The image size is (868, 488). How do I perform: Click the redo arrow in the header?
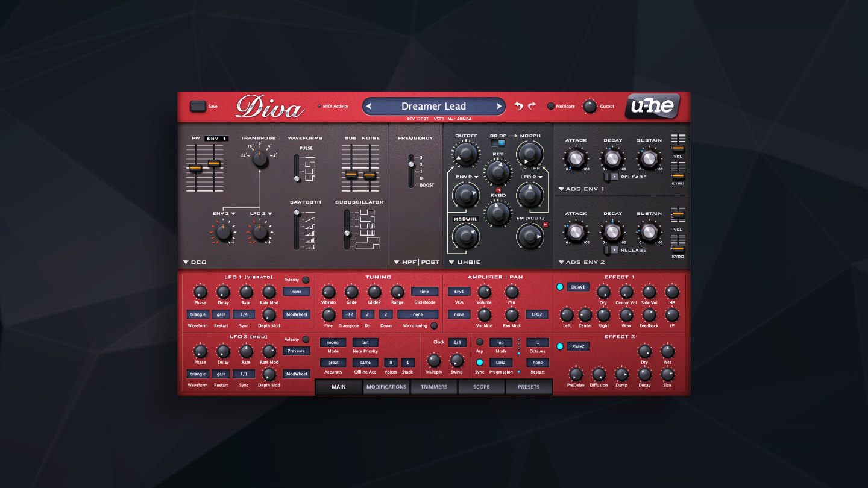pyautogui.click(x=532, y=106)
